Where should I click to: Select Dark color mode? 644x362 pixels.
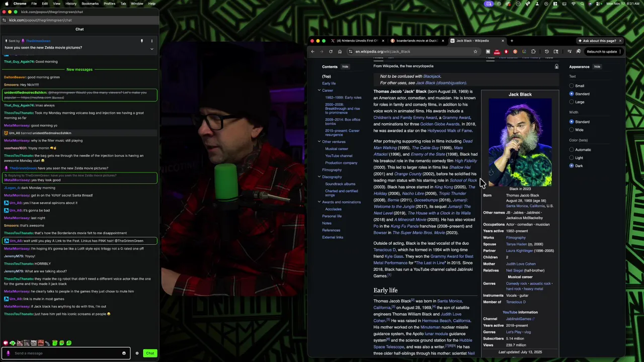[x=572, y=166]
